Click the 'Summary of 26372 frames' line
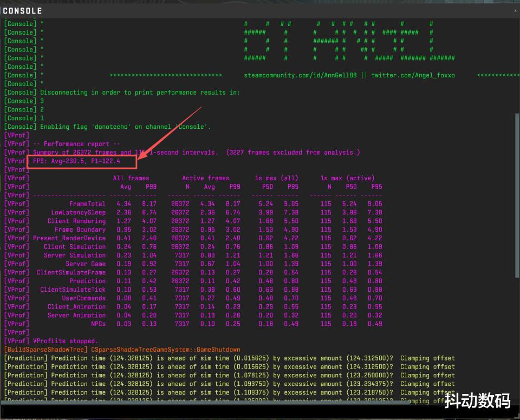520x420 pixels. point(196,153)
